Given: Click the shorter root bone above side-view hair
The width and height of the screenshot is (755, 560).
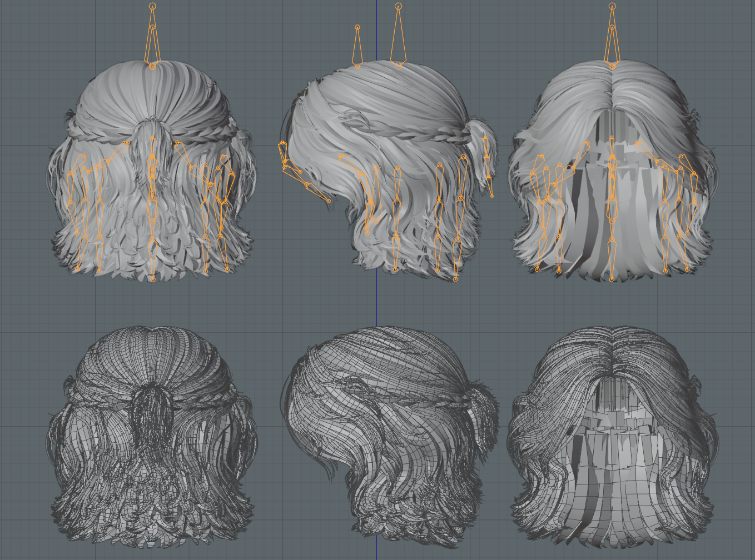Looking at the screenshot, I should click(x=357, y=47).
